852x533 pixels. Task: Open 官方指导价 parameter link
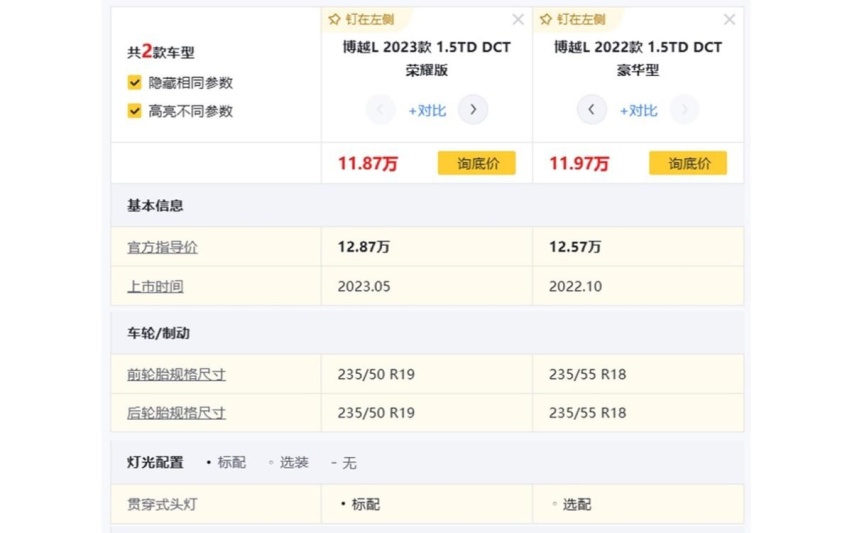click(162, 247)
